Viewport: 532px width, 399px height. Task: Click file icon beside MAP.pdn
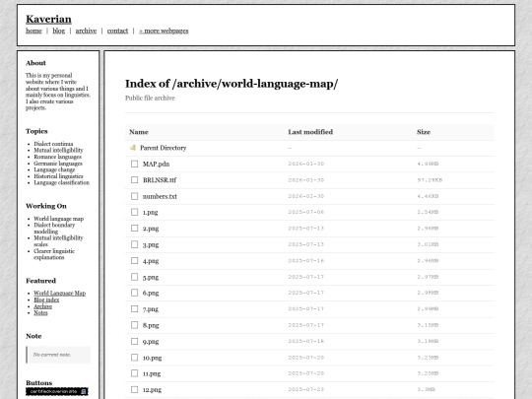(134, 164)
